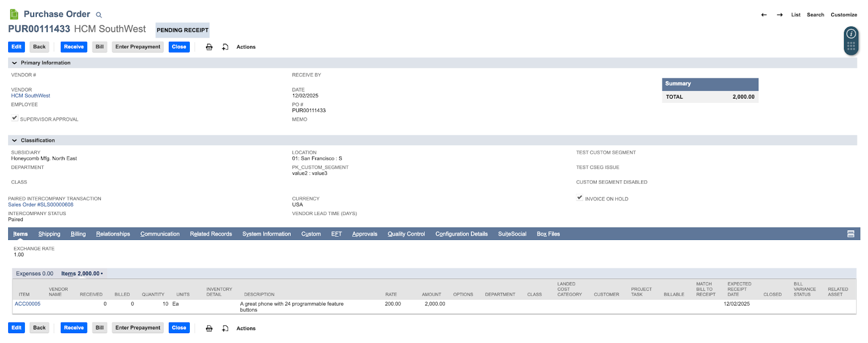This screenshot has width=868, height=343.
Task: Click the top print icon
Action: click(209, 47)
